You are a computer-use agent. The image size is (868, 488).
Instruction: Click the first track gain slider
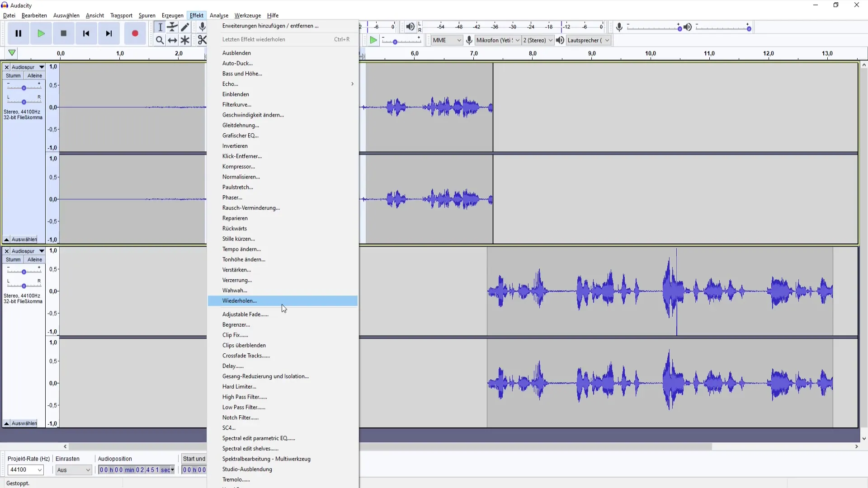[x=24, y=87]
